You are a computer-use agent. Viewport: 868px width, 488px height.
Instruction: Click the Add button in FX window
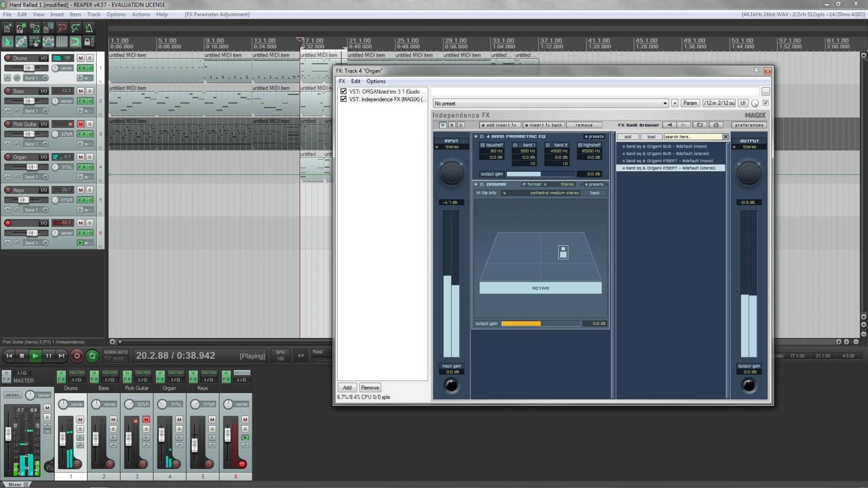(347, 388)
